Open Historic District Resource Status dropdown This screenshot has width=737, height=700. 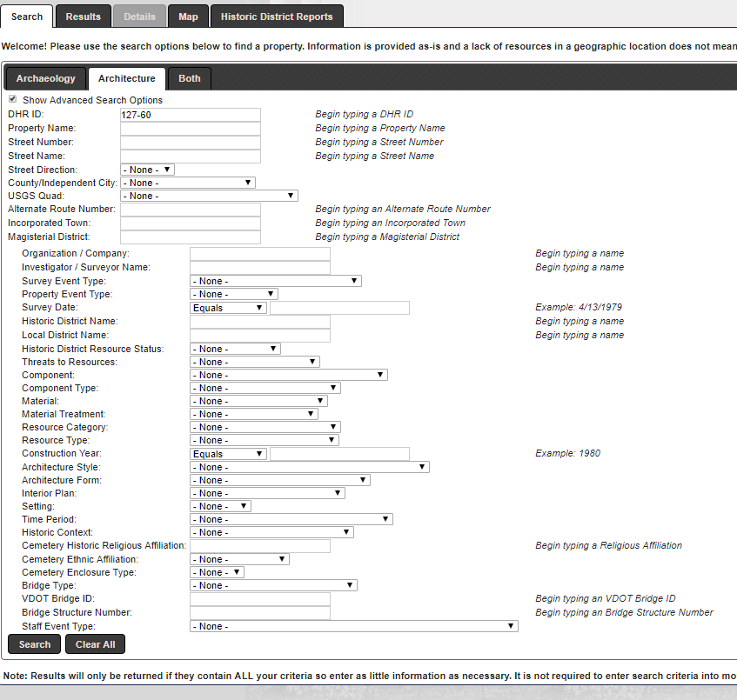click(236, 349)
